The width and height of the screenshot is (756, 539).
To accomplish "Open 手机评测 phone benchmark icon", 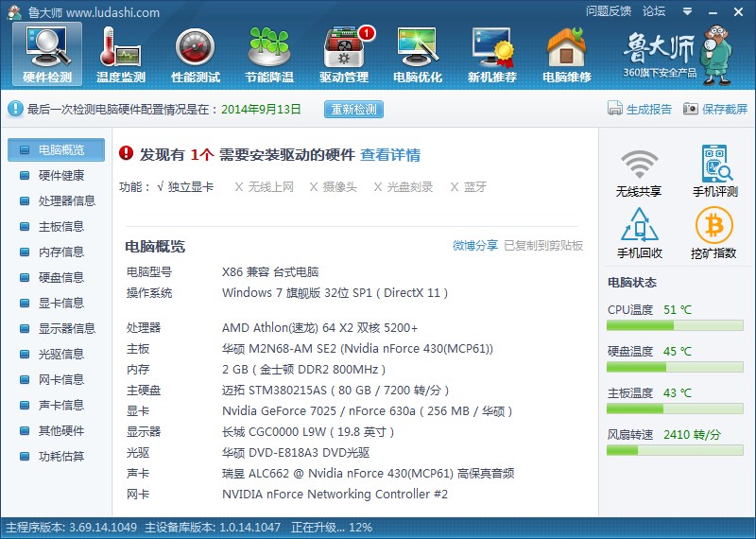I will (x=714, y=170).
